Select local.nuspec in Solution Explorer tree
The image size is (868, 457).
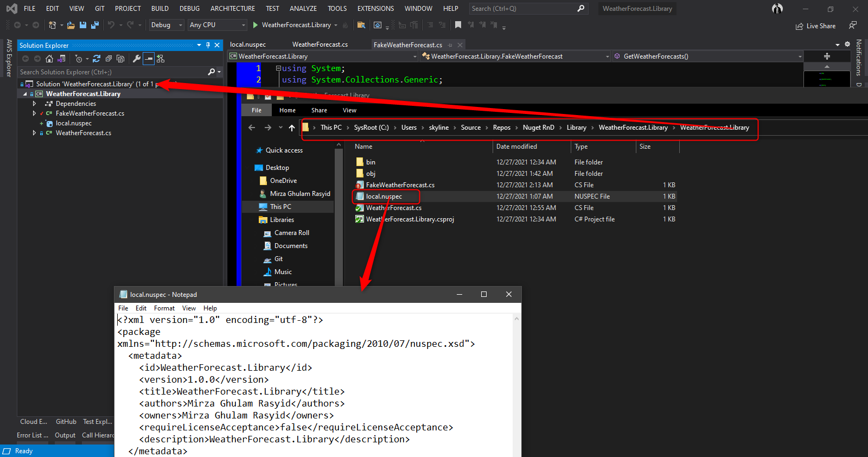tap(74, 123)
